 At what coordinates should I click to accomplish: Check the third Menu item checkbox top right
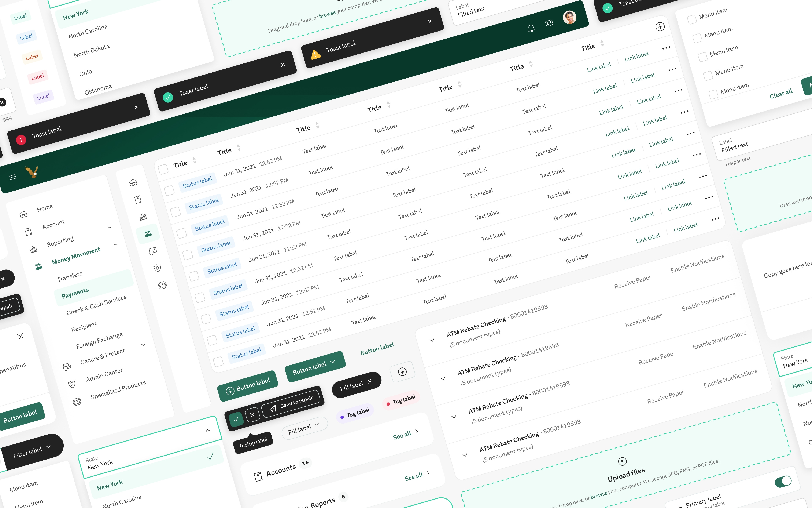pyautogui.click(x=702, y=57)
